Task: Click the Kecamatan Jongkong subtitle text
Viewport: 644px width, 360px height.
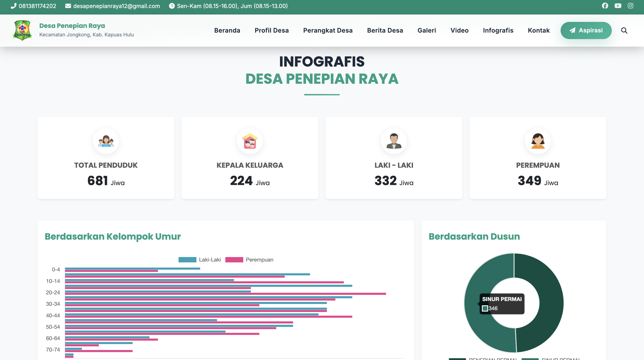Action: point(87,35)
